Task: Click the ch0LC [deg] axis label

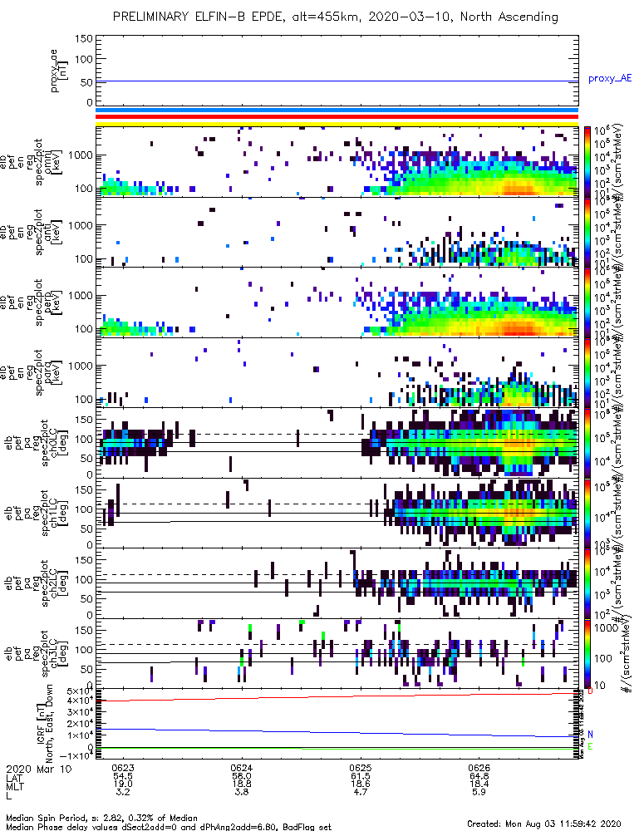Action: (x=58, y=443)
